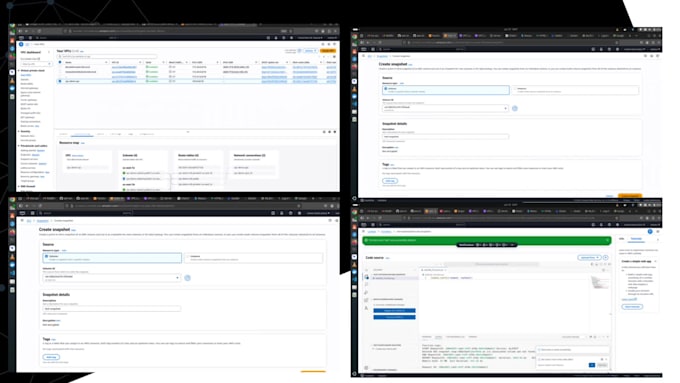
Task: Toggle the navigation hamburger in bottom-left snapshot window
Action: pyautogui.click(x=22, y=220)
